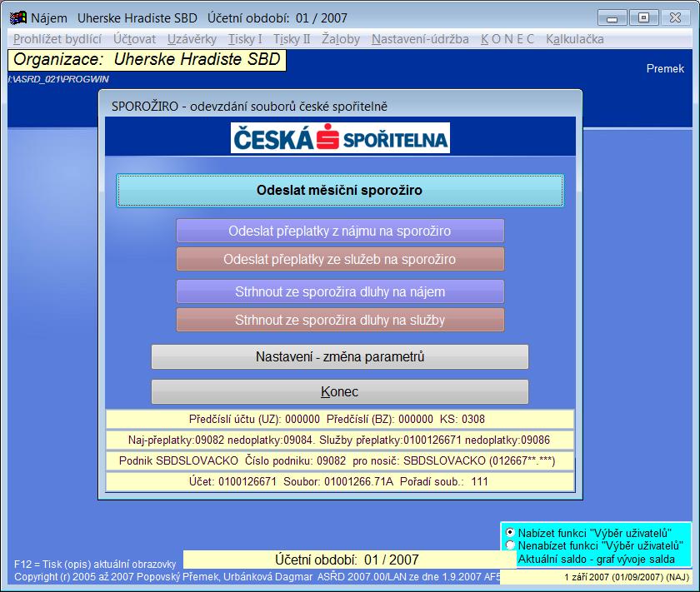The width and height of the screenshot is (700, 592).
Task: Choose Strhnout ze sporožira dluhy na nájem
Action: click(340, 291)
